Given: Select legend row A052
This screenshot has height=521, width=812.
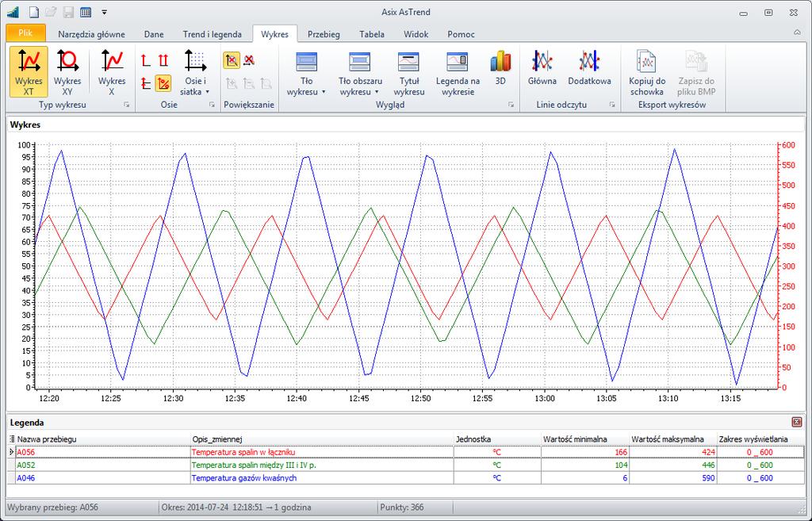Looking at the screenshot, I should pyautogui.click(x=405, y=465).
